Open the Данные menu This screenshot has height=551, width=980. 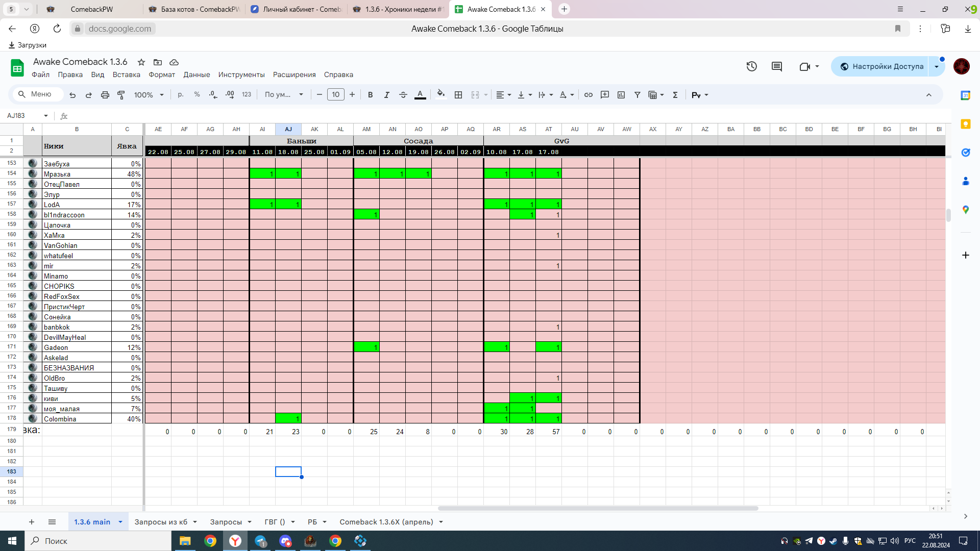[197, 74]
